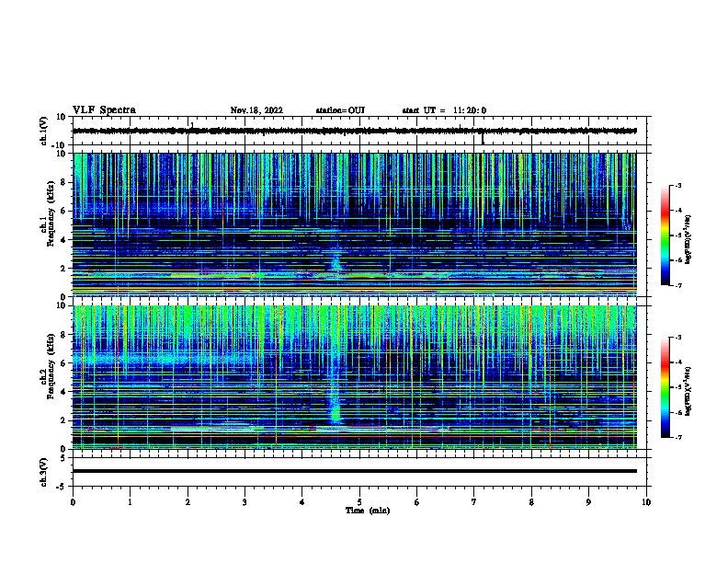Select the date text "Nov.18, 2022"
728x563 pixels.
click(x=256, y=110)
